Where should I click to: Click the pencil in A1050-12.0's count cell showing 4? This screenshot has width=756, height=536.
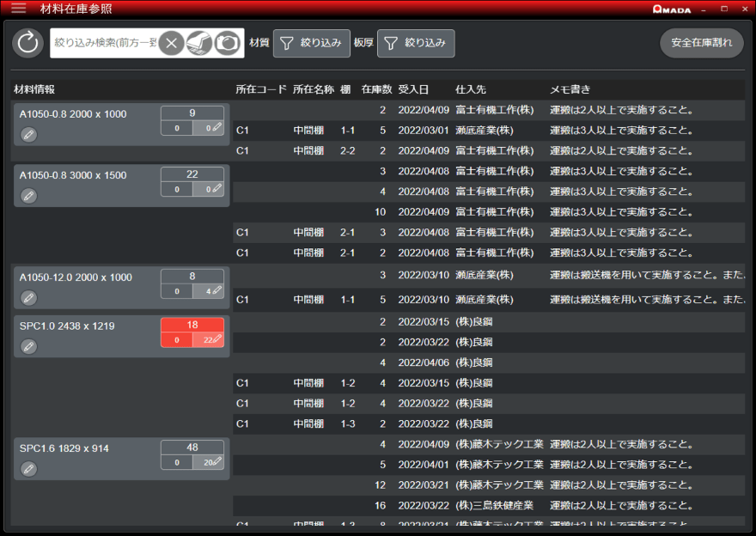[217, 291]
